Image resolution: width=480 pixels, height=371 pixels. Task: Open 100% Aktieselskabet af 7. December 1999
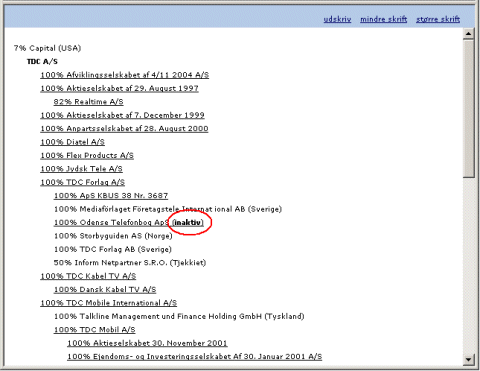tap(122, 115)
